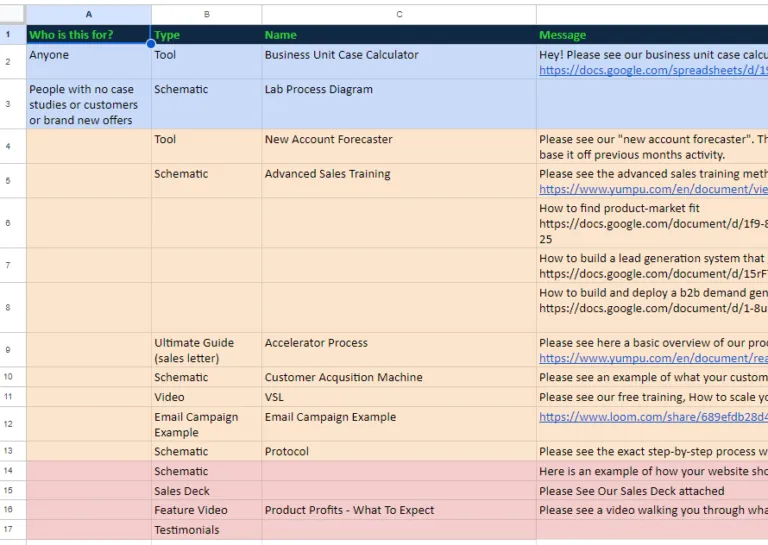Select column A header
The width and height of the screenshot is (768, 545).
coord(89,14)
